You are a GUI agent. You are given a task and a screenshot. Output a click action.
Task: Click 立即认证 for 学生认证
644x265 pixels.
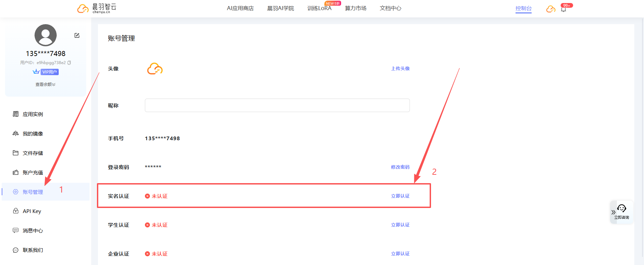pos(400,225)
